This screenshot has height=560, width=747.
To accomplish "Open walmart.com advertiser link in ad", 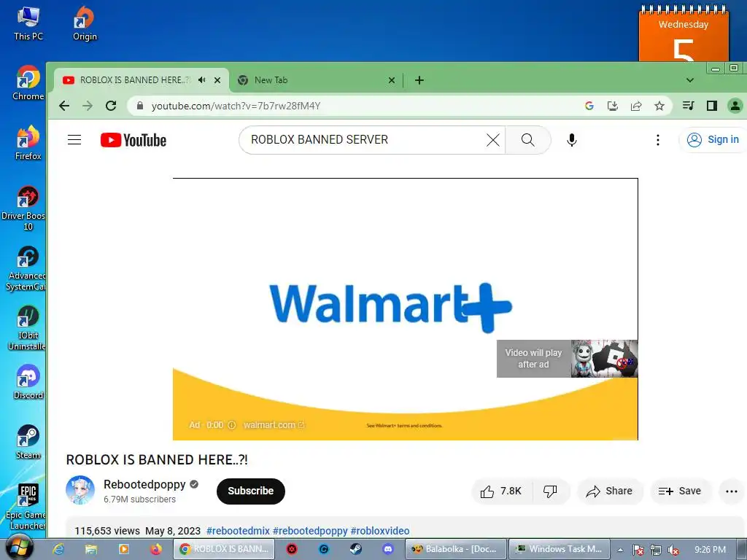I will (x=274, y=425).
